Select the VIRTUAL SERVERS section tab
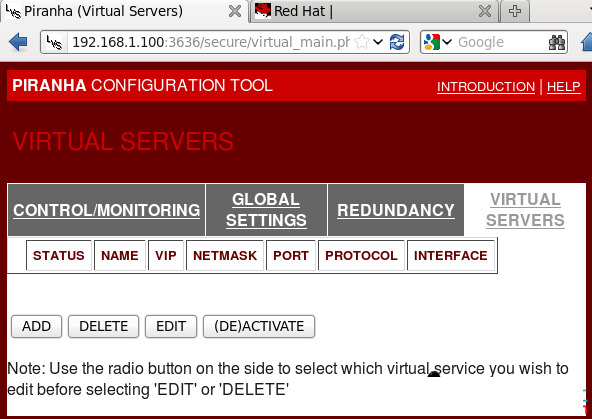The width and height of the screenshot is (592, 419). pos(525,210)
